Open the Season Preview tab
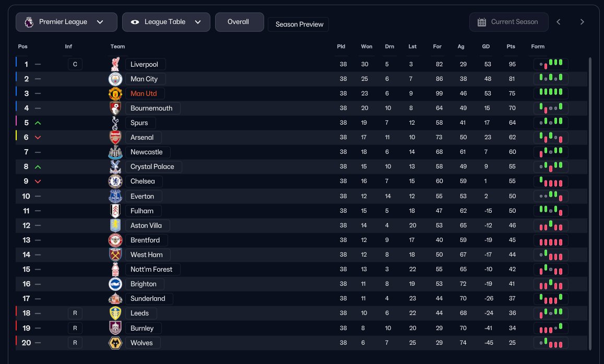This screenshot has width=604, height=364. click(299, 25)
